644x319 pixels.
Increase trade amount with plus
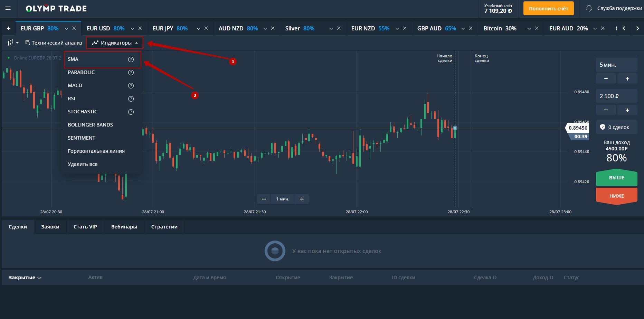(x=627, y=110)
